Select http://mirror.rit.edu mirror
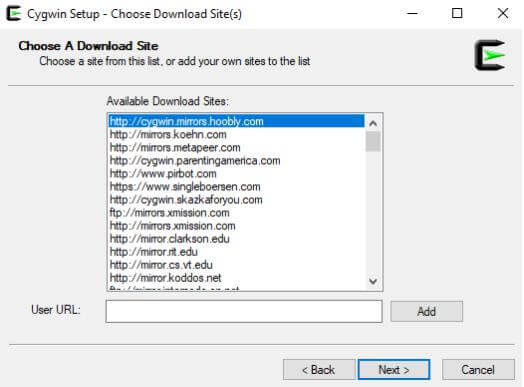This screenshot has height=387, width=524. coord(237,252)
